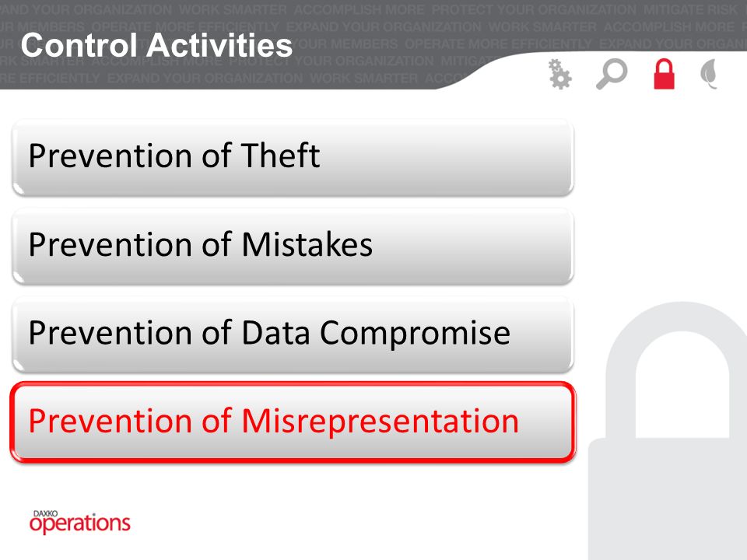Click the word Mistakes in second box

(307, 244)
